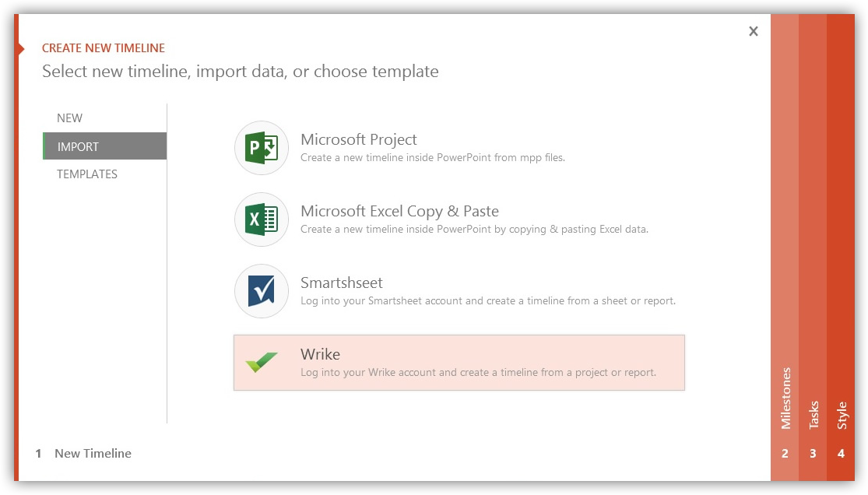The width and height of the screenshot is (868, 495).
Task: Go to the Tasks step panel
Action: [x=814, y=414]
